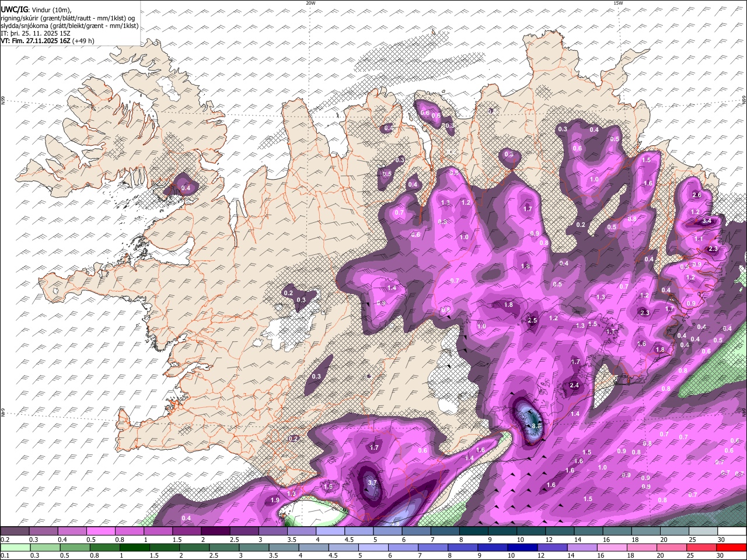This screenshot has height=560, width=747.
Task: Click the bright red rain swatch labeled 30
Action: [731, 547]
